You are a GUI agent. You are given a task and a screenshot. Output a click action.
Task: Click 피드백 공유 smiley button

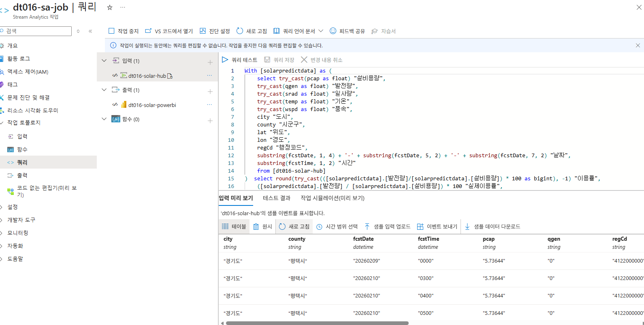[x=347, y=31]
